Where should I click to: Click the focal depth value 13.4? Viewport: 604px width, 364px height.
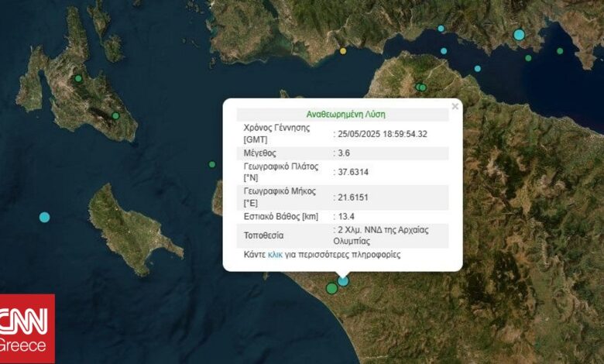[346, 216]
